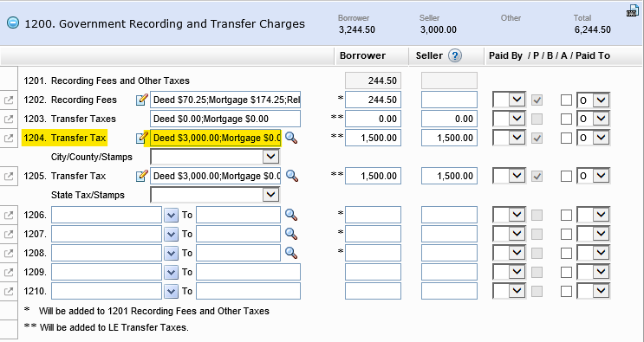Click line 1207 description input field
This screenshot has width=644, height=342.
point(107,234)
